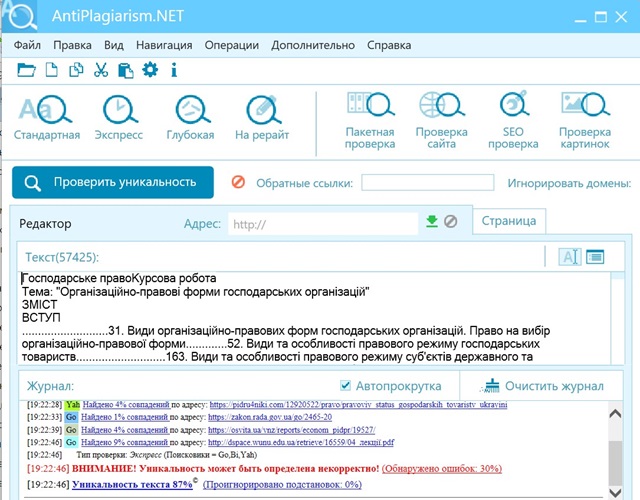Click the brush icon for clearing journal
Image resolution: width=640 pixels, height=500 pixels.
490,386
